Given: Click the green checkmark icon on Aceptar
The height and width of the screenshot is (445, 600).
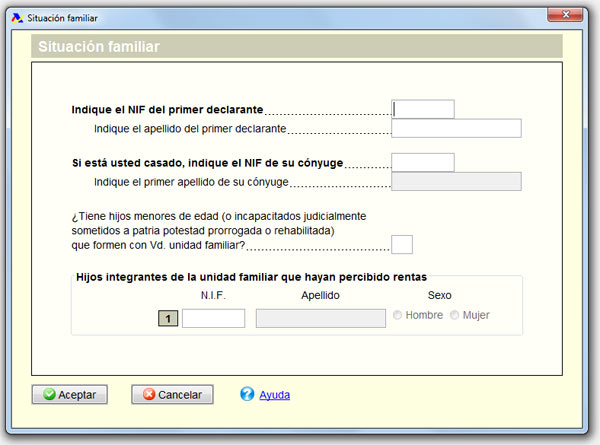Looking at the screenshot, I should point(49,394).
